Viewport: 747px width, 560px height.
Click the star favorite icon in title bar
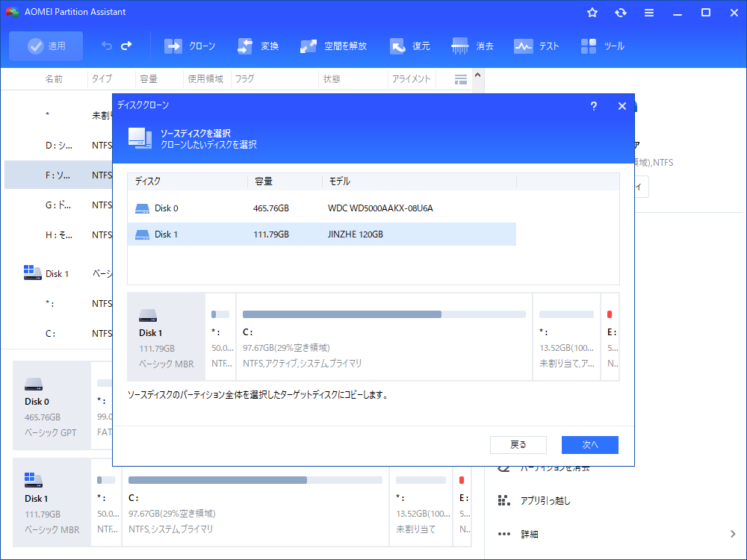592,13
